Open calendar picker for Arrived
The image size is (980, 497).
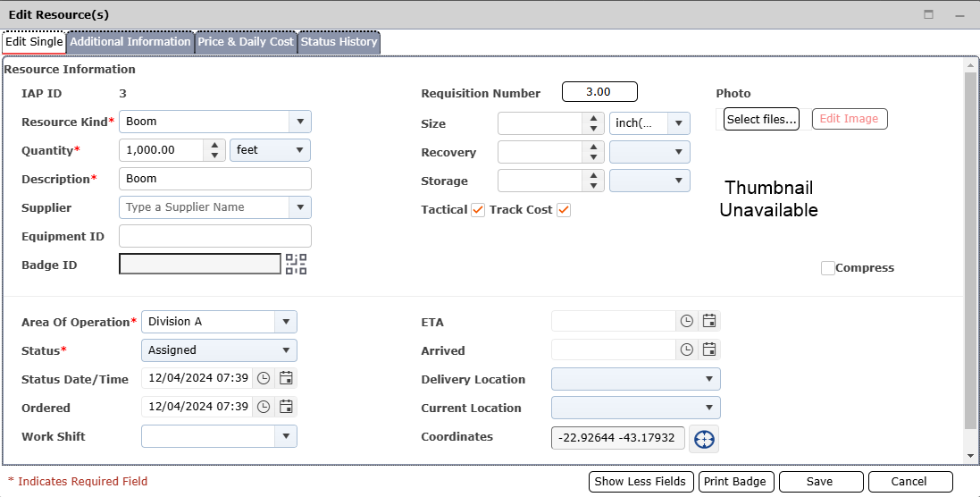click(x=708, y=350)
